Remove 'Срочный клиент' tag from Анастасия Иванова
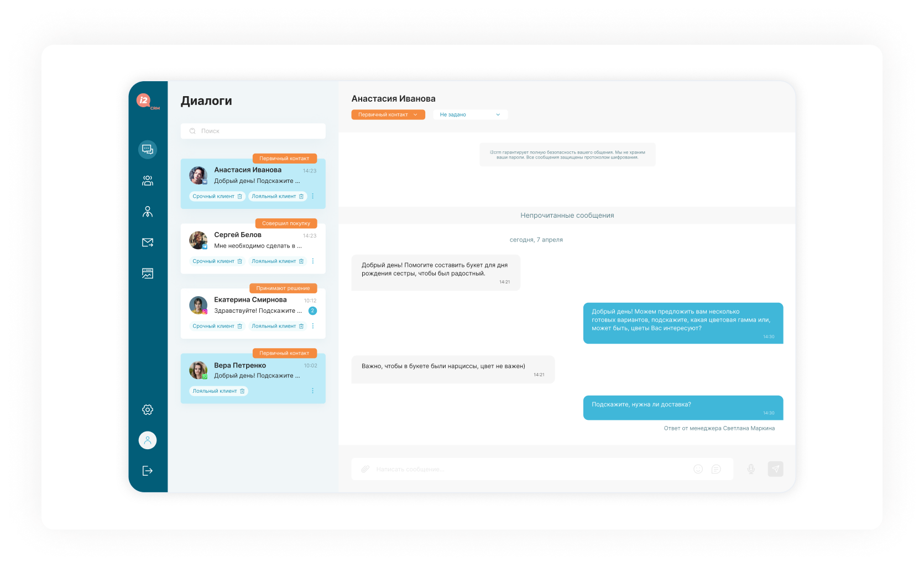Image resolution: width=924 pixels, height=568 pixels. point(240,197)
